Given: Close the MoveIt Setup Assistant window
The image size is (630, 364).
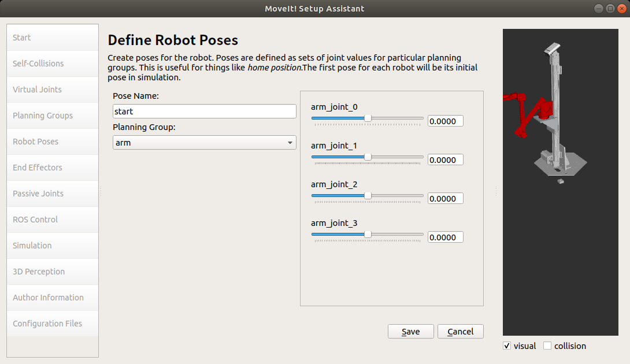Looking at the screenshot, I should tap(621, 9).
